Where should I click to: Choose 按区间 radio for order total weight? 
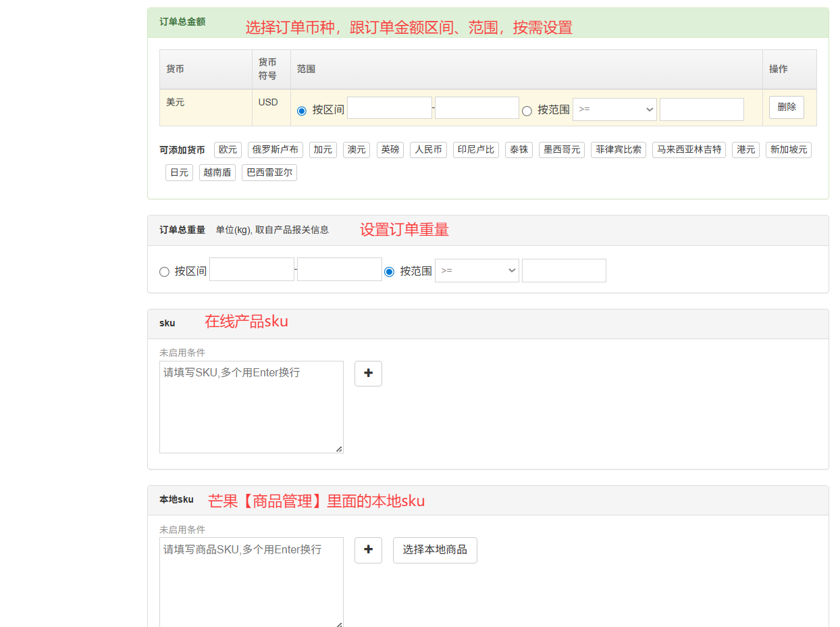click(164, 272)
